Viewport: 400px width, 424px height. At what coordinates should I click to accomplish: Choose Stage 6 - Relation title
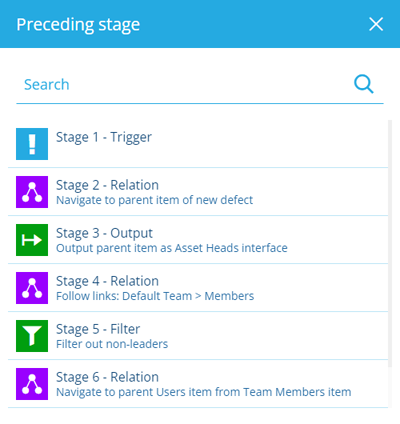107,377
